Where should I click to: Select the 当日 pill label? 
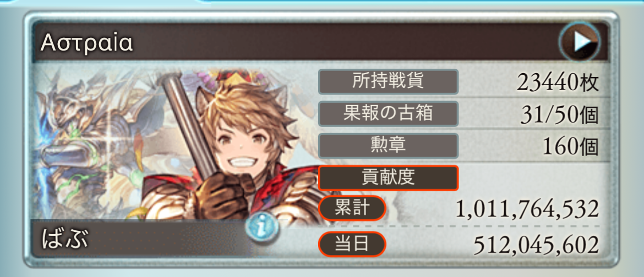point(352,244)
